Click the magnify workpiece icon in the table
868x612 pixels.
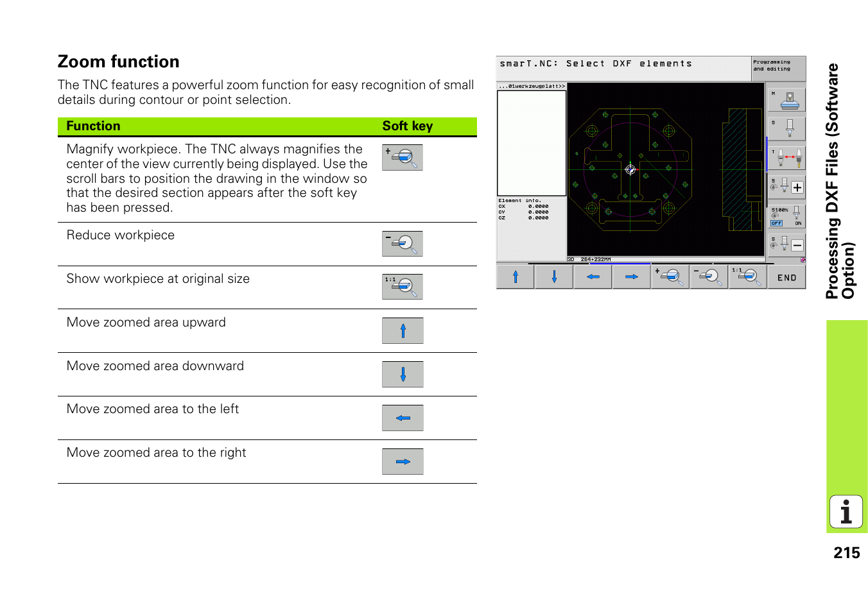coord(403,157)
